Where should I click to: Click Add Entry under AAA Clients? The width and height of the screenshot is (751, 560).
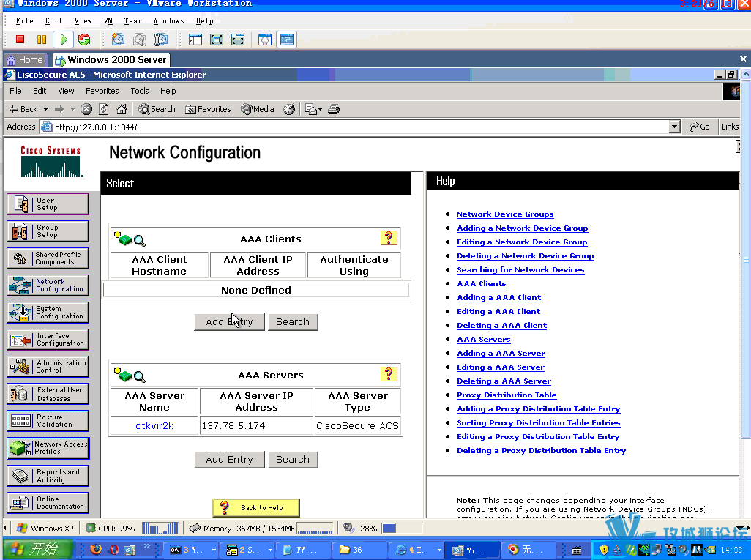[229, 321]
